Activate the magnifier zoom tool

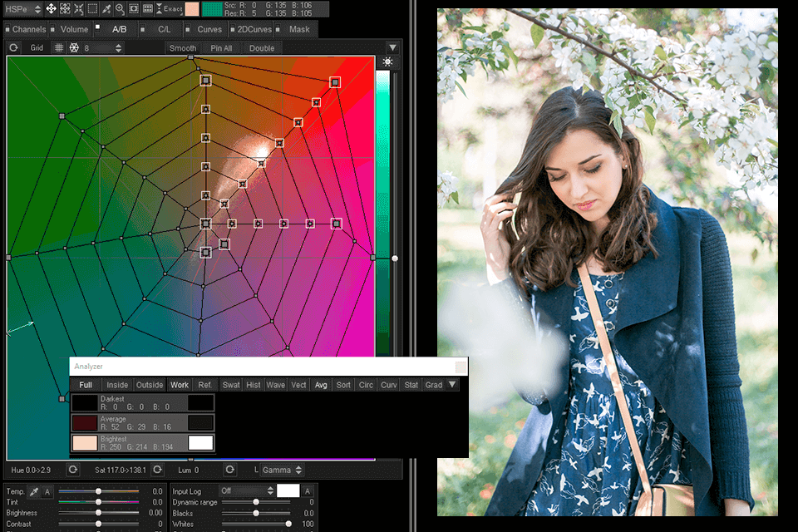tap(121, 9)
